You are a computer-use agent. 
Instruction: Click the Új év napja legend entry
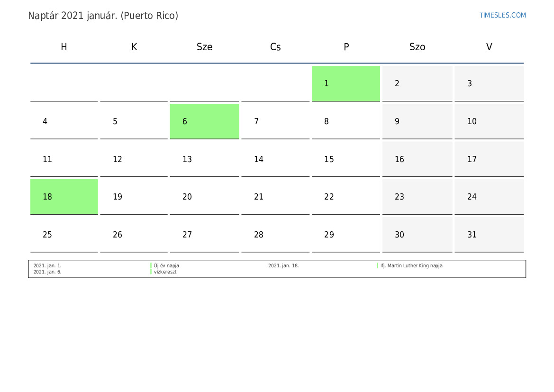pyautogui.click(x=166, y=265)
